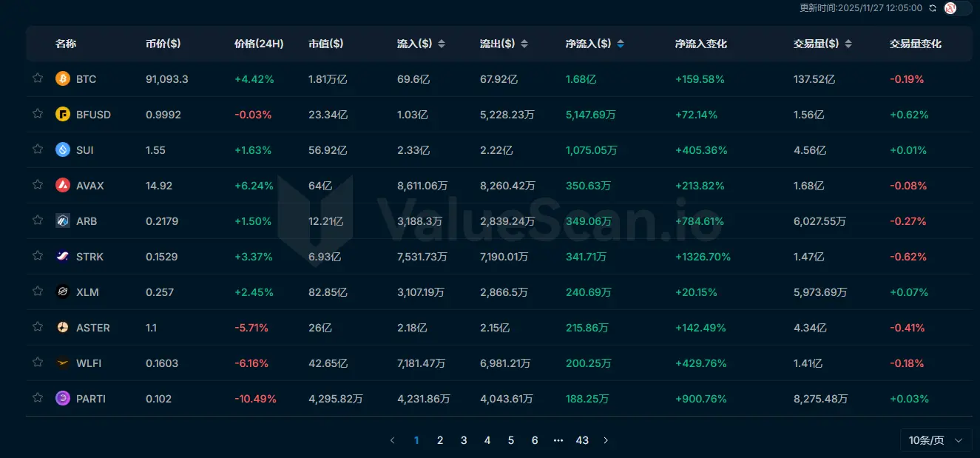Click STRK net inflow change +1326.70%

pyautogui.click(x=703, y=257)
